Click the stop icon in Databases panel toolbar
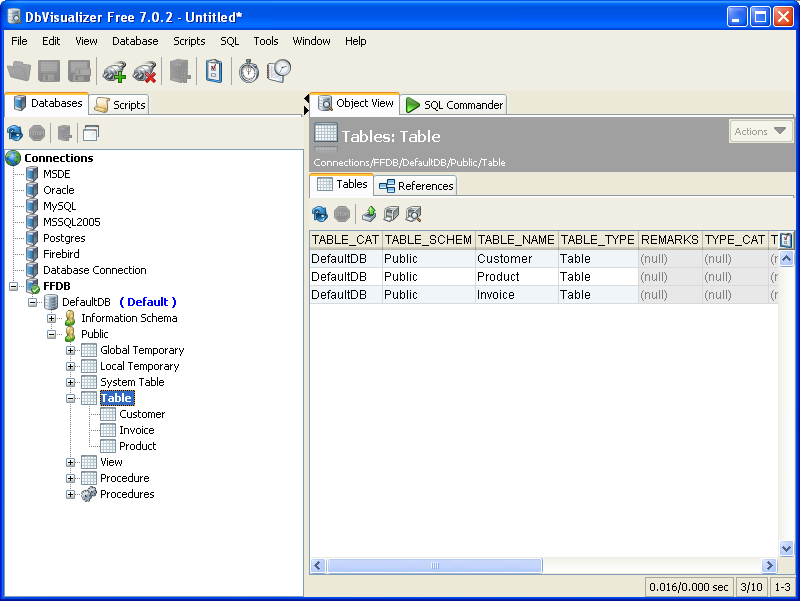This screenshot has height=601, width=800. [x=37, y=133]
